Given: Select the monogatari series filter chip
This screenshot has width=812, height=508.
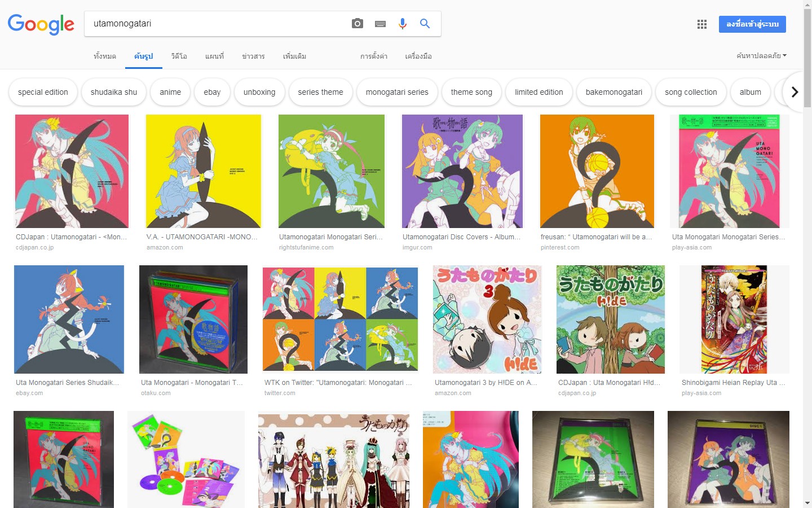Looking at the screenshot, I should tap(397, 92).
